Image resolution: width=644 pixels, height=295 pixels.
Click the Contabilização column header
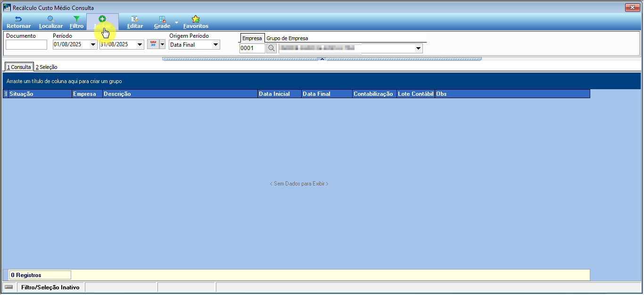click(x=374, y=94)
